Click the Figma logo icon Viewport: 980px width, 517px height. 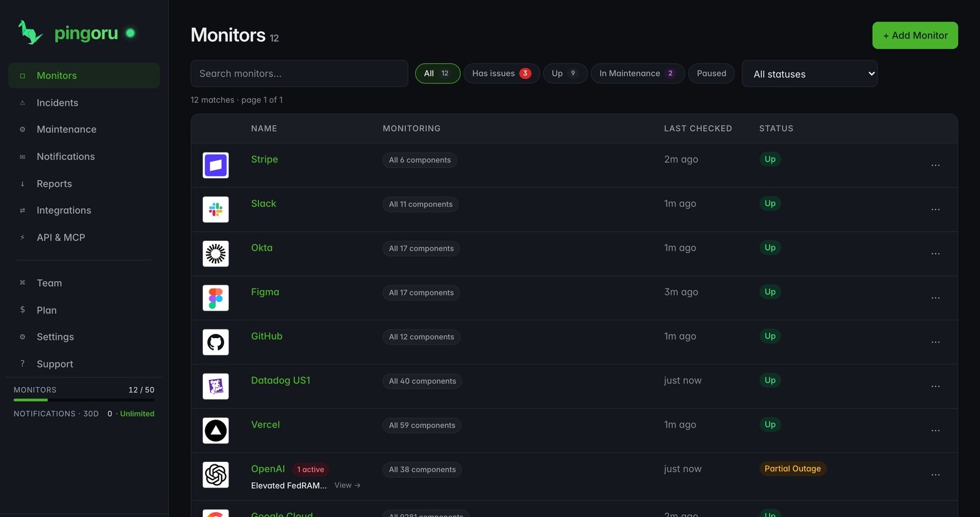pos(216,298)
